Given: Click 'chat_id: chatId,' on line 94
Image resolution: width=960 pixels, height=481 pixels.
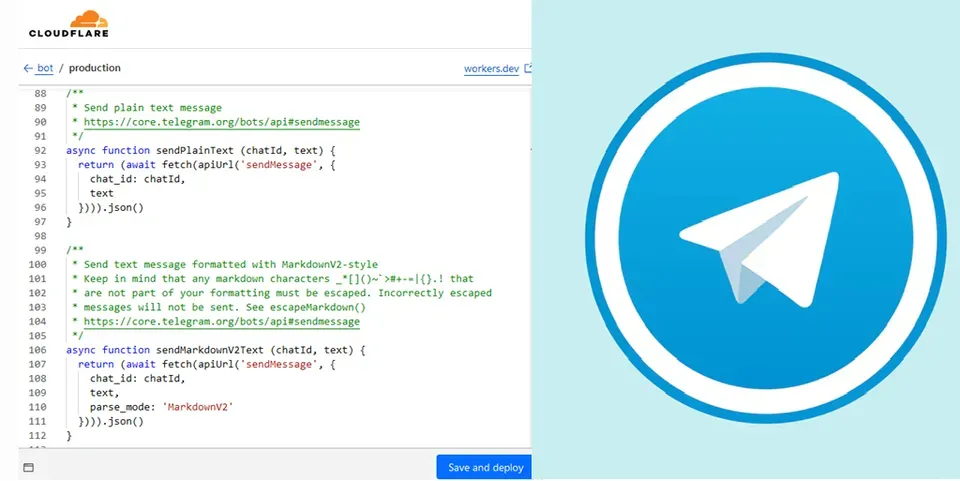Looking at the screenshot, I should click(137, 179).
